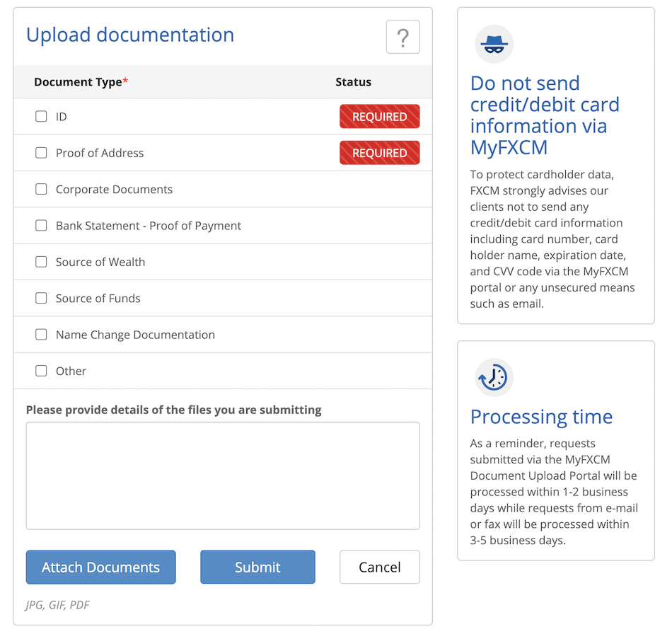Viewport: 672px width, 634px height.
Task: Tick the ID document checkbox
Action: coord(42,117)
